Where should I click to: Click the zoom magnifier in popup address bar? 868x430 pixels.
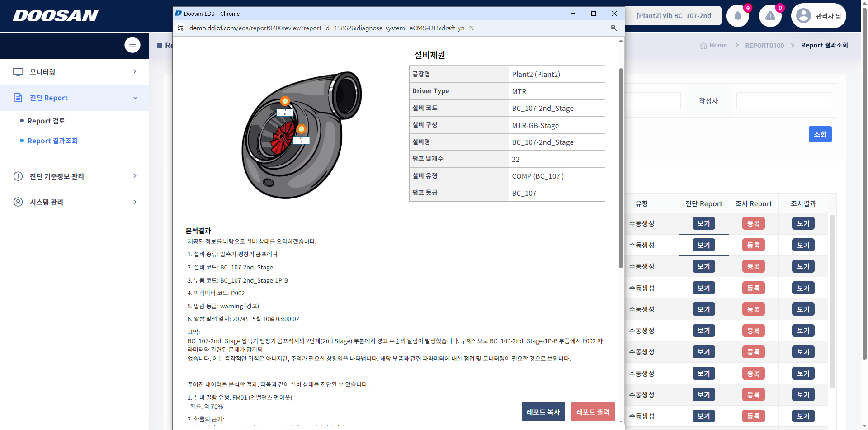[613, 28]
